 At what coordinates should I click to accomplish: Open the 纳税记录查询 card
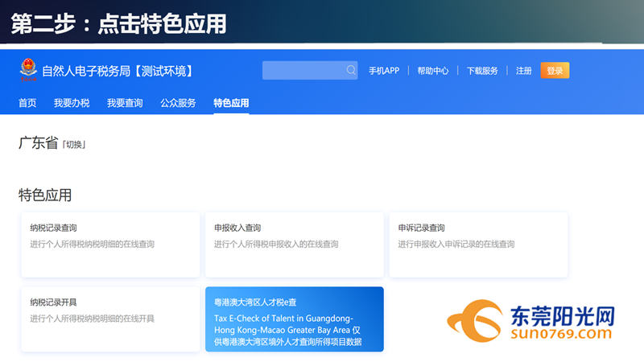click(x=110, y=245)
